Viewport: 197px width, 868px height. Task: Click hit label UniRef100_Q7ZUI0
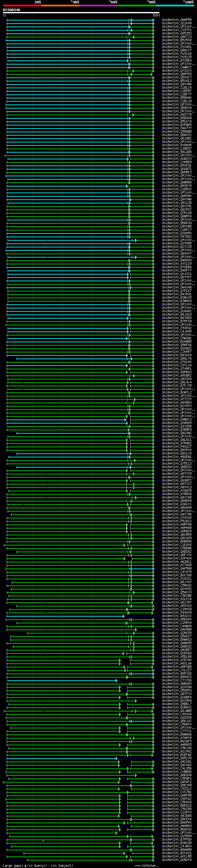(x=177, y=71)
